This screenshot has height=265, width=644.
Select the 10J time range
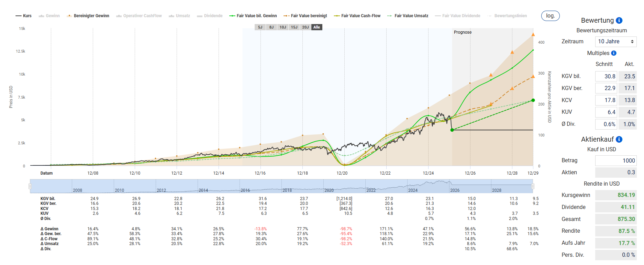coord(283,27)
